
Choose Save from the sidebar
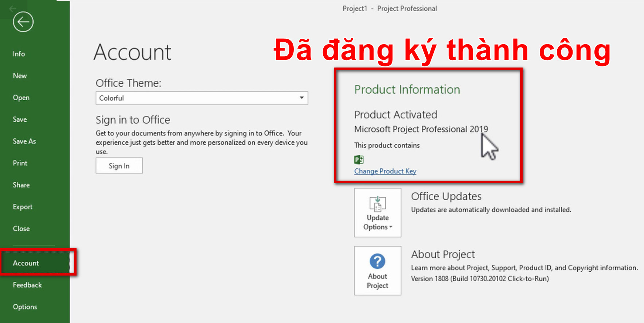click(x=20, y=120)
